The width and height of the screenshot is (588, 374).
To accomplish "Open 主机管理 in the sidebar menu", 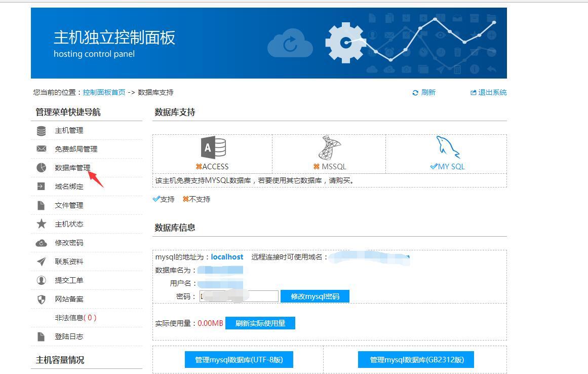I will tap(69, 131).
